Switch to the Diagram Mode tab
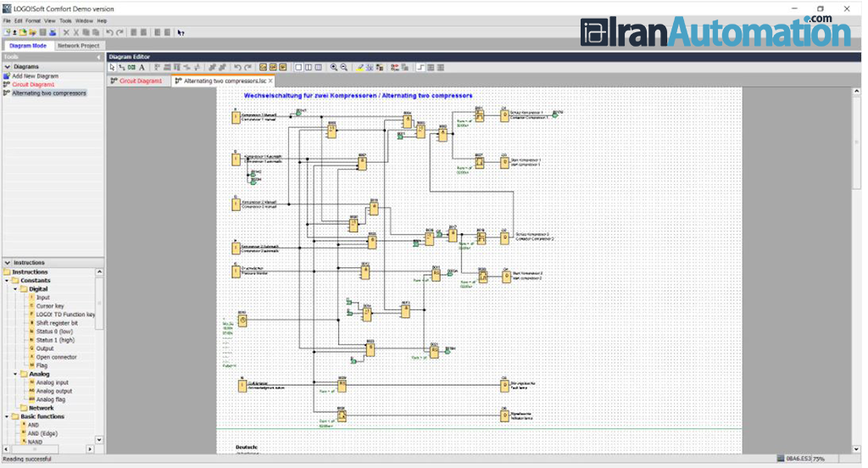 [28, 46]
